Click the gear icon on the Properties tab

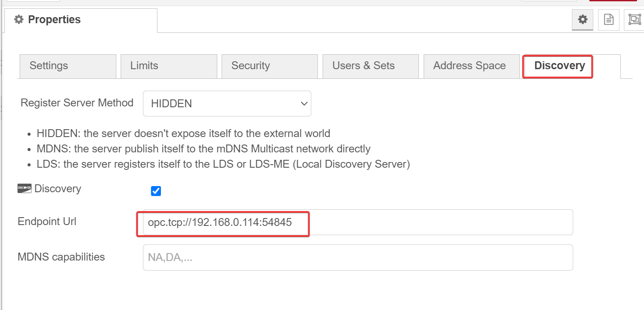(x=18, y=19)
